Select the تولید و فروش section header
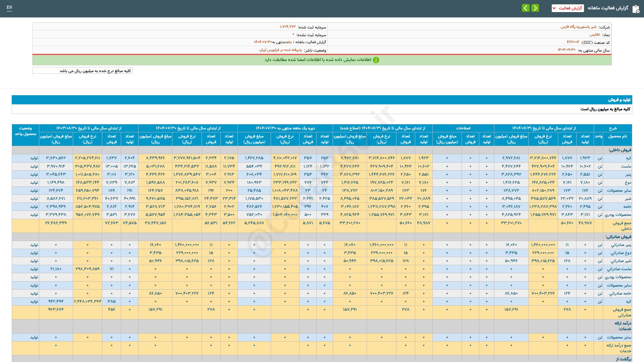The width and height of the screenshot is (644, 362). (x=619, y=100)
